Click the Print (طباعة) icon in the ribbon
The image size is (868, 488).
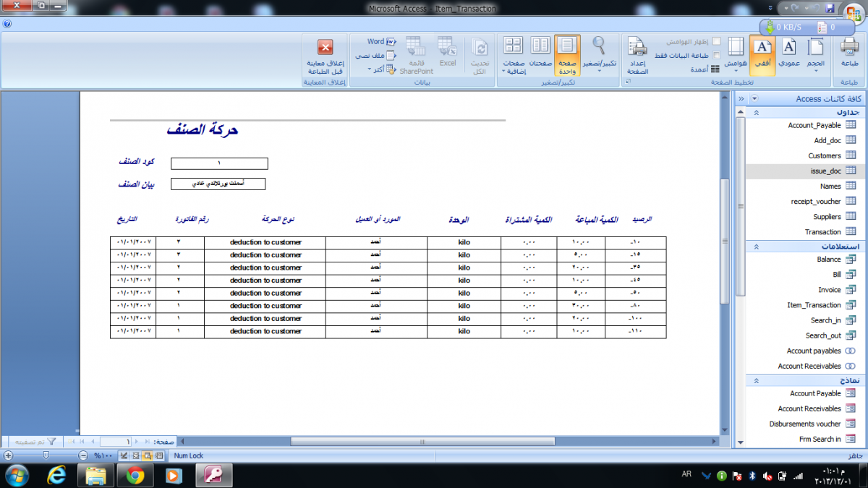(x=850, y=53)
